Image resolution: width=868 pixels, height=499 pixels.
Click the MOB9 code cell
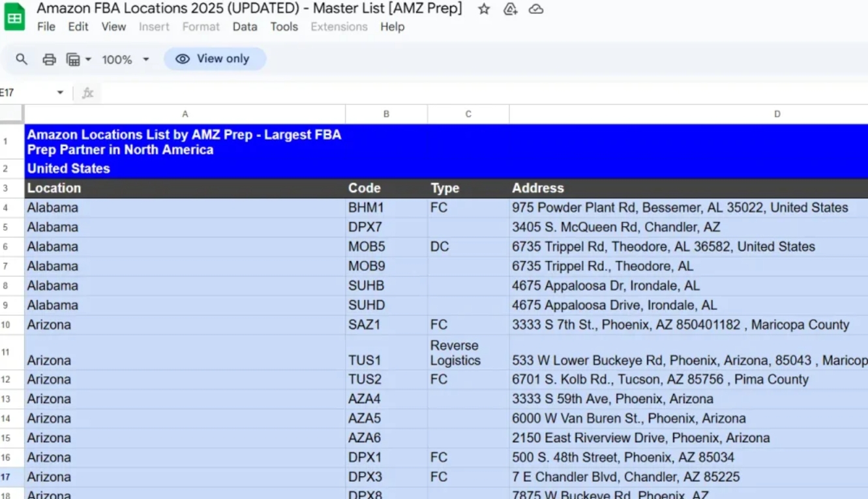click(x=386, y=267)
